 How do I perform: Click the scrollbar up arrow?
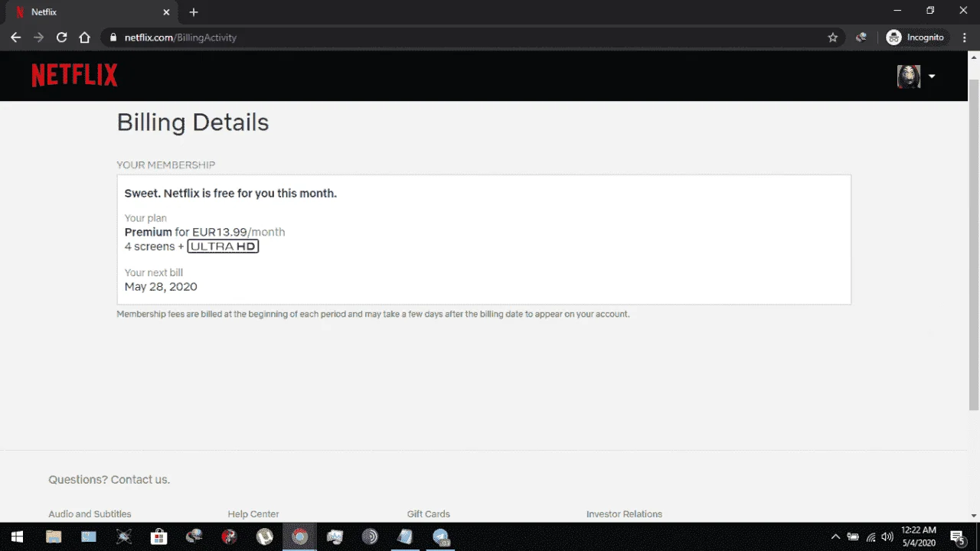(x=974, y=57)
